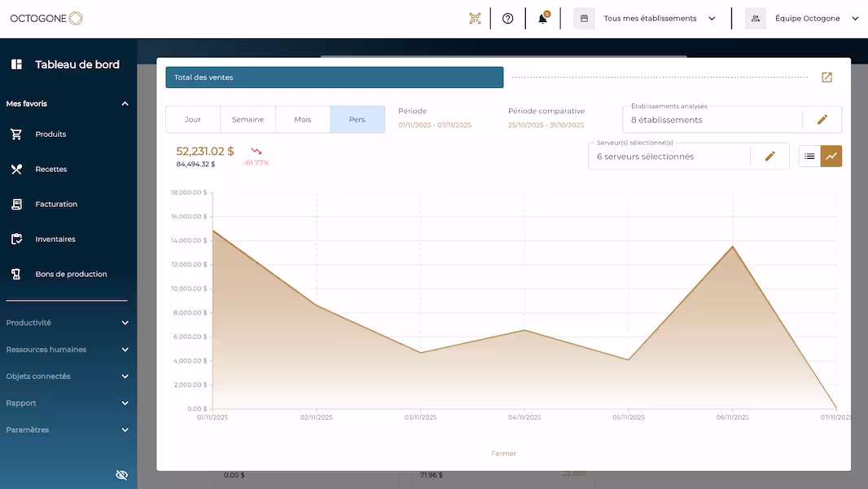Select the Jour period tab
The width and height of the screenshot is (868, 489).
coord(193,118)
